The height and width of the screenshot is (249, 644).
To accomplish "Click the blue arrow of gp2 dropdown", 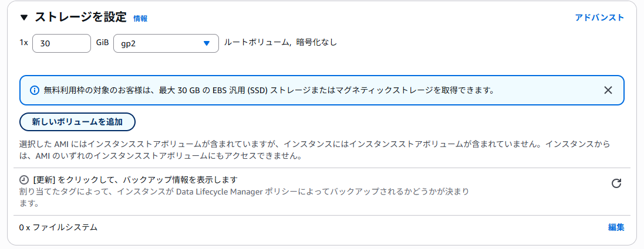I will coord(207,43).
